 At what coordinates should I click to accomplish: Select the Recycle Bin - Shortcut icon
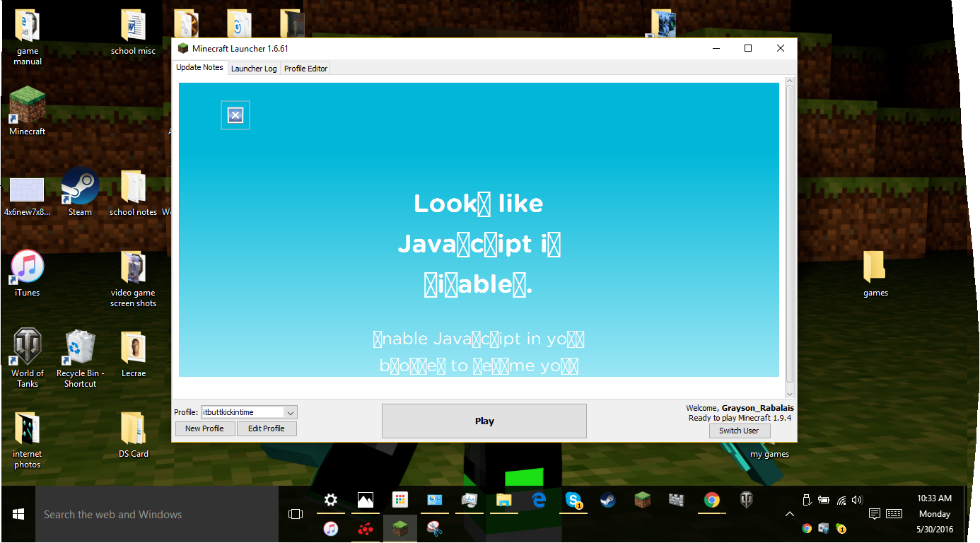(80, 358)
